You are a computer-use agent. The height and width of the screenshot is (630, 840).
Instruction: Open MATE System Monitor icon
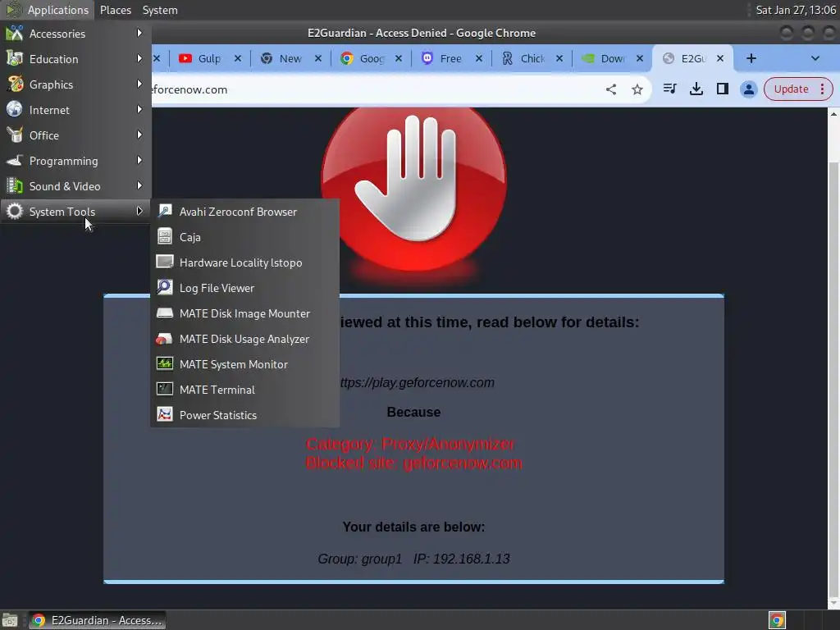coord(164,363)
